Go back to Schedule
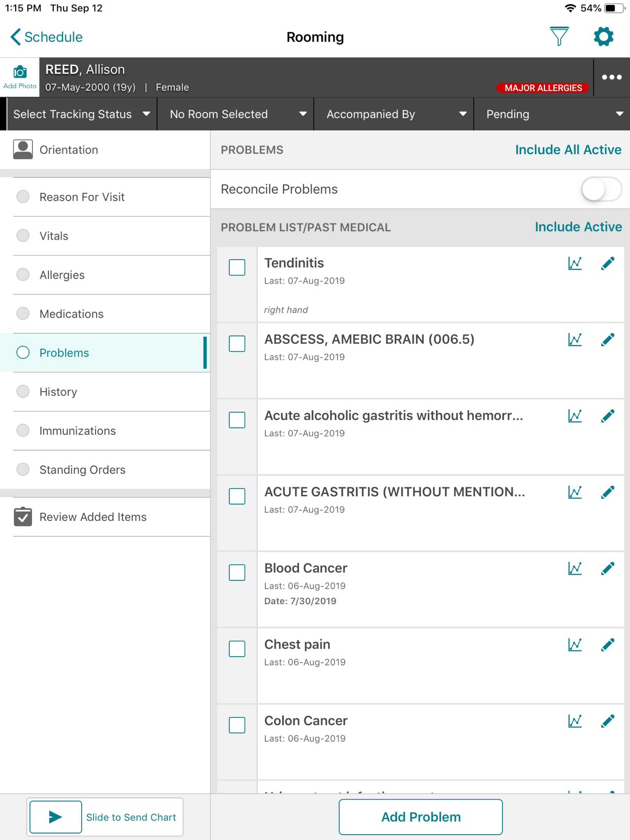Screen dimensions: 630x840 (x=46, y=37)
